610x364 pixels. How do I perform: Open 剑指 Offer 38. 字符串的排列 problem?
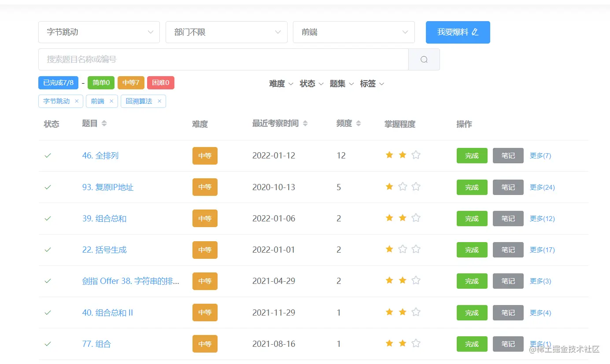(131, 281)
